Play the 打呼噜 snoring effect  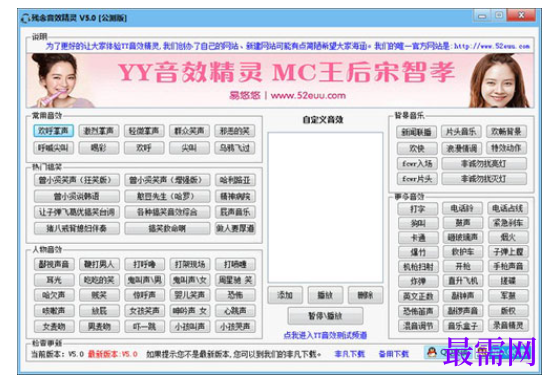click(144, 264)
